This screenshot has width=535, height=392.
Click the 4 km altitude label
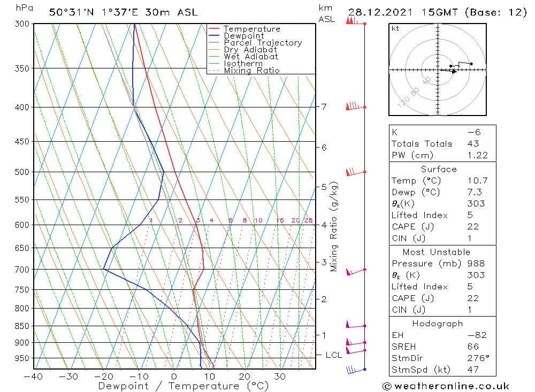[x=324, y=225]
